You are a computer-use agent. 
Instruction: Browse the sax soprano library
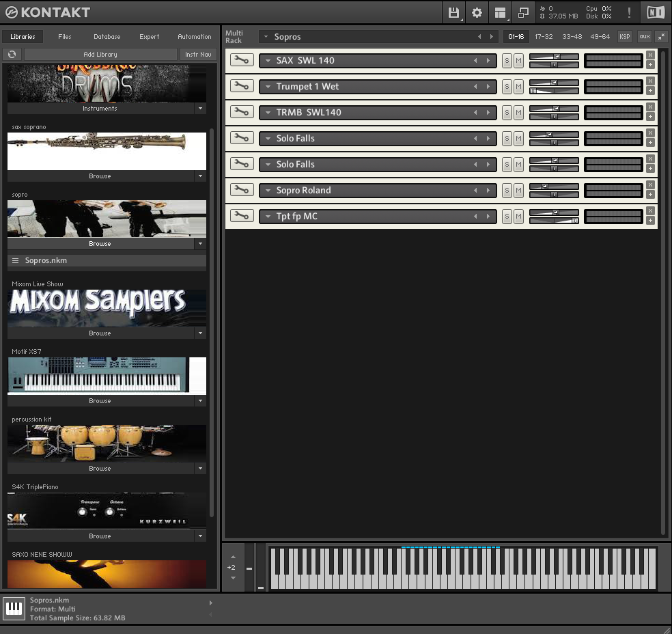(x=100, y=176)
